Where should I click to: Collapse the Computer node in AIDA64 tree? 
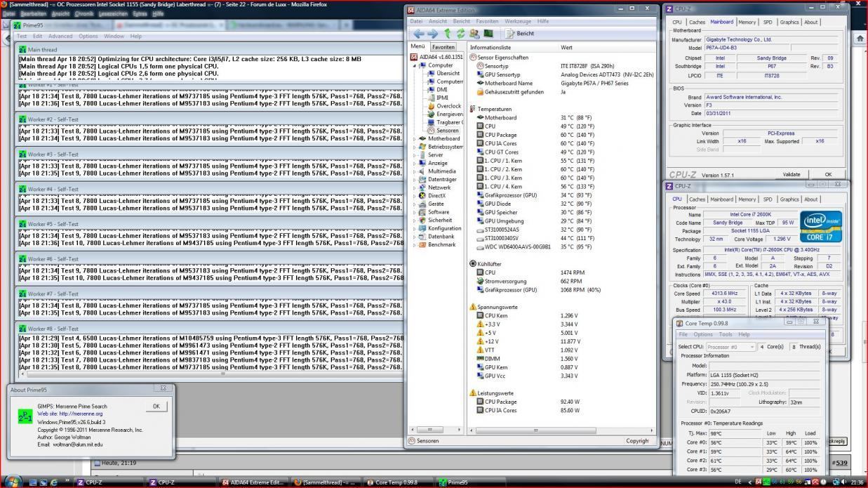414,65
